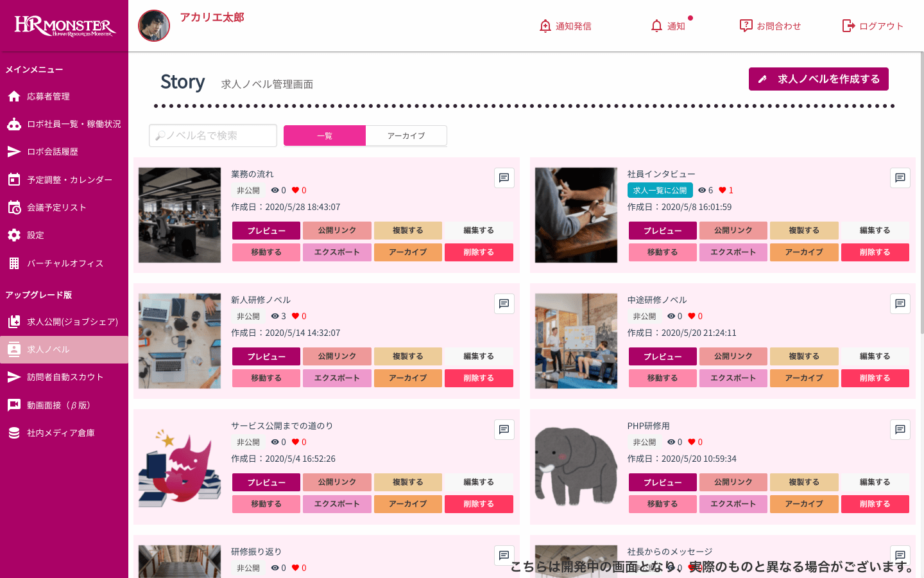Open comment icon on 業務の流れ card
924x578 pixels.
point(504,178)
